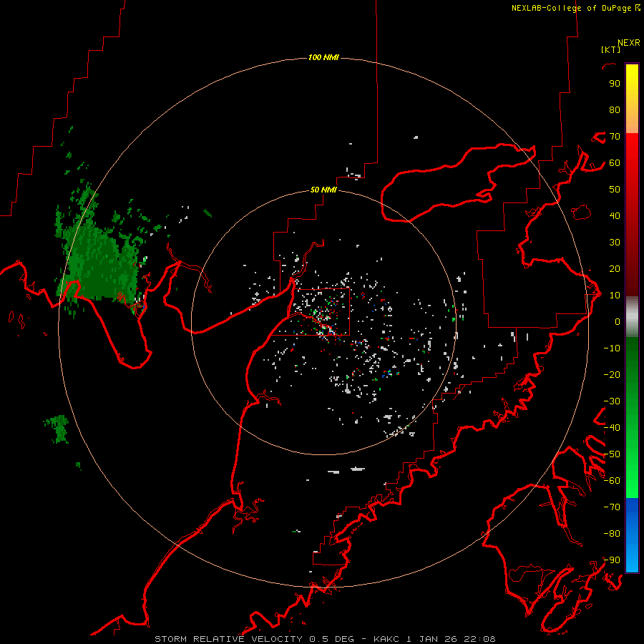Click the -30 value on the velocity scale
This screenshot has width=644, height=644.
tap(612, 401)
